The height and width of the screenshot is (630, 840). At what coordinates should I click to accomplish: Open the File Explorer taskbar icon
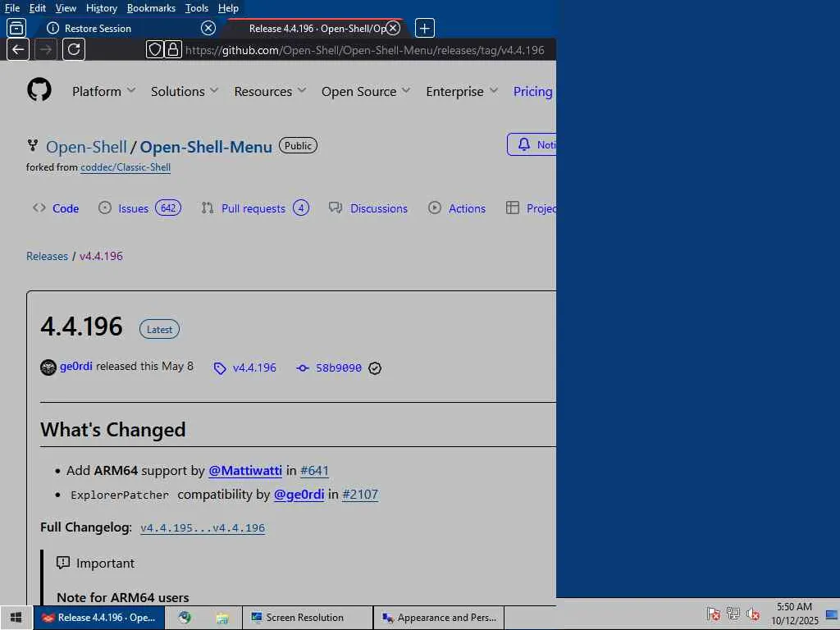pos(222,618)
